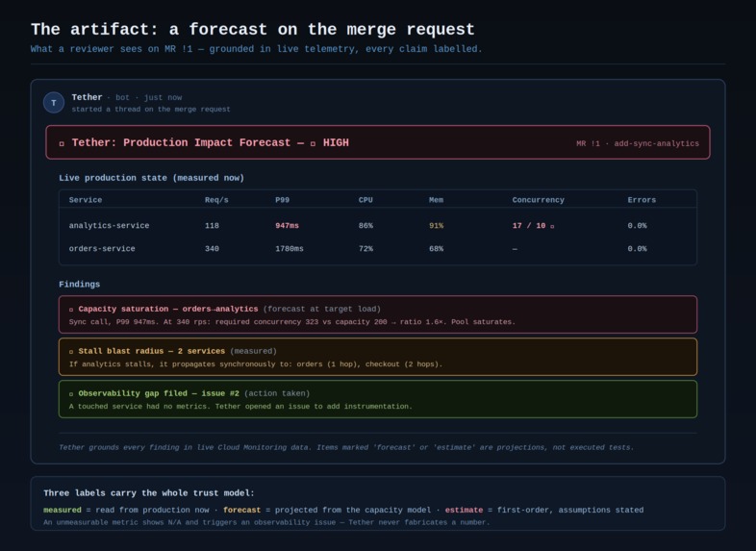Image resolution: width=756 pixels, height=551 pixels.
Task: Click the warning icon beside 17 / 10
Action: [552, 226]
